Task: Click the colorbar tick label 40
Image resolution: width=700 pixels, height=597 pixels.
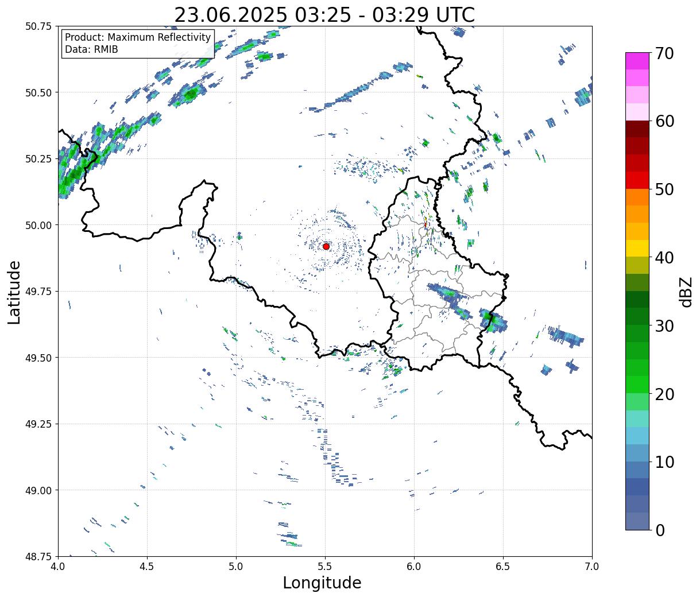Action: coord(664,257)
